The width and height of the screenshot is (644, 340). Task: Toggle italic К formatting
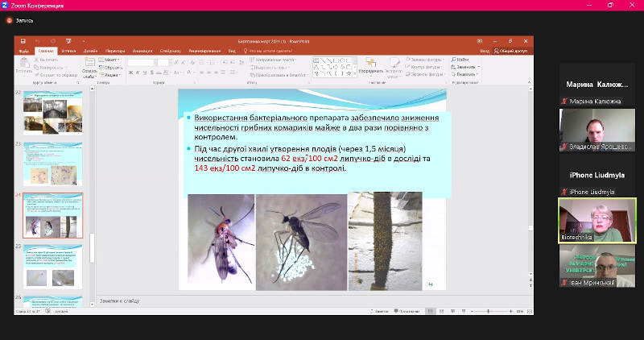[138, 73]
